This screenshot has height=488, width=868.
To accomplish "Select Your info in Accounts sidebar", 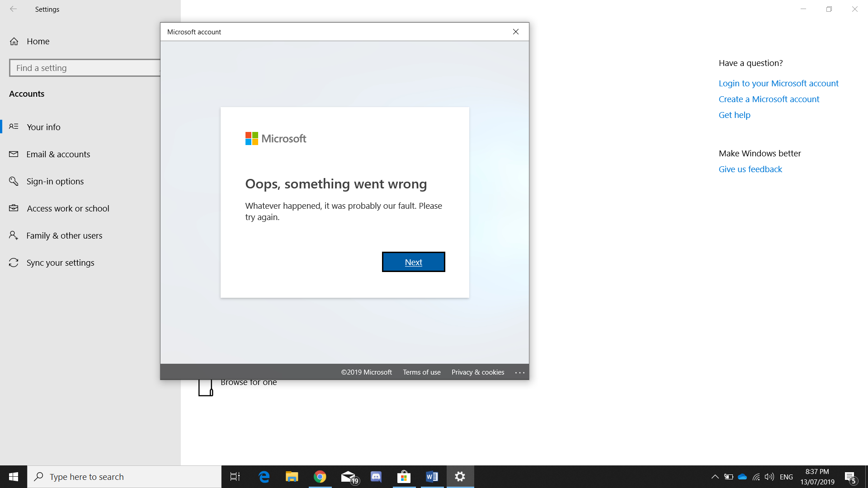I will point(43,127).
